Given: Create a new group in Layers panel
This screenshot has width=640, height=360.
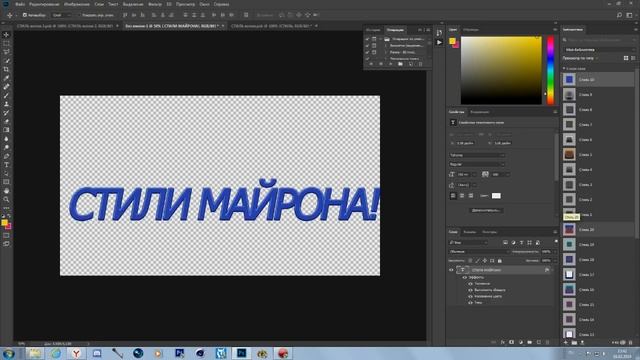Looking at the screenshot, I should [x=530, y=342].
